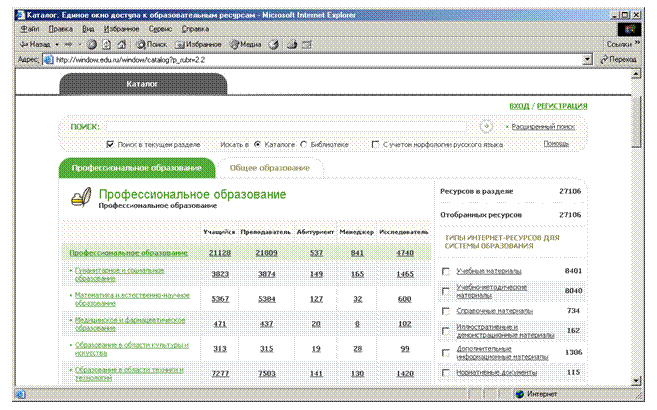The height and width of the screenshot is (410, 657).
Task: Click the РЕГИСТРАЦИЯ link
Action: click(562, 106)
